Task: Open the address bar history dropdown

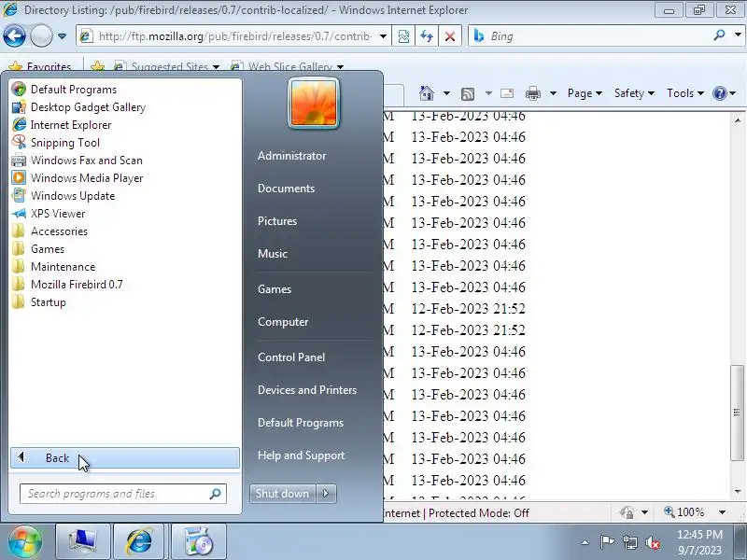Action: click(383, 36)
